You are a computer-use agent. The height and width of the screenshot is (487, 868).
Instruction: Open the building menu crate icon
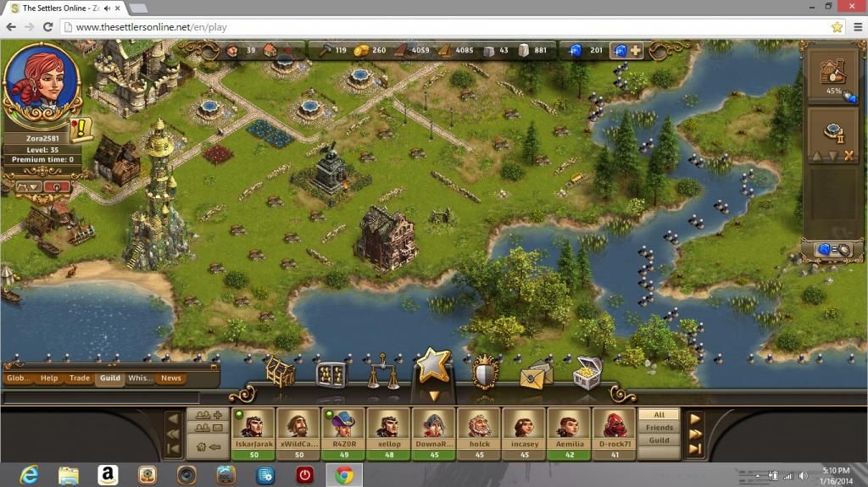280,373
